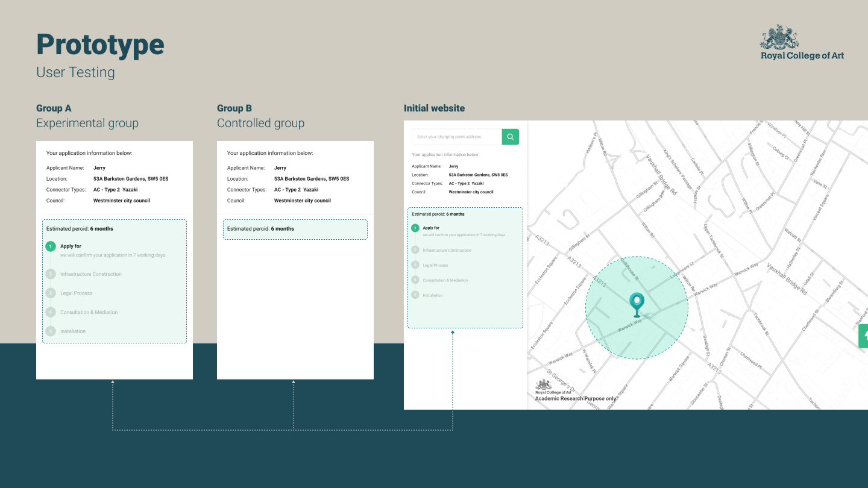Click 'Academic Research Purpose only' text on map
Viewport: 868px width, 488px height.
pyautogui.click(x=576, y=399)
